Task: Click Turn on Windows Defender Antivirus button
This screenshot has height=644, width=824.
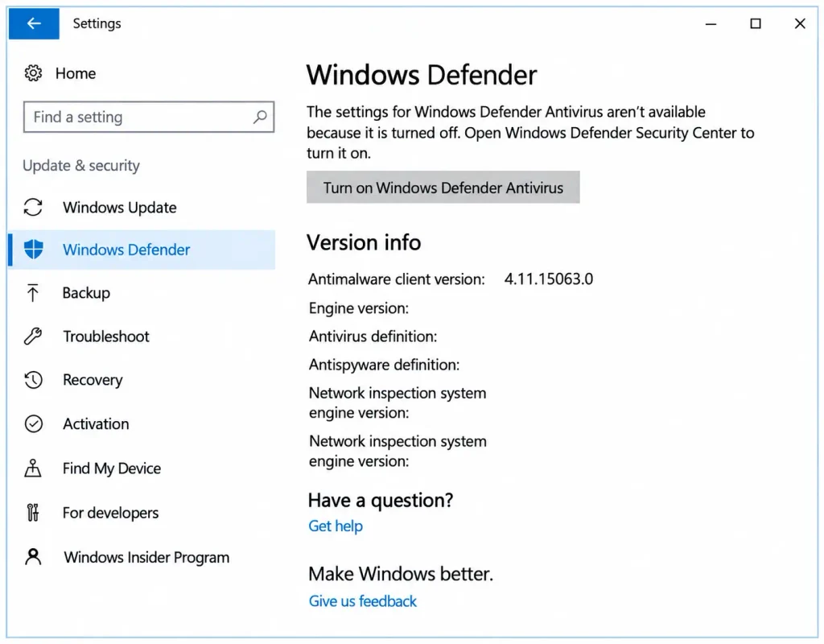Action: coord(443,187)
